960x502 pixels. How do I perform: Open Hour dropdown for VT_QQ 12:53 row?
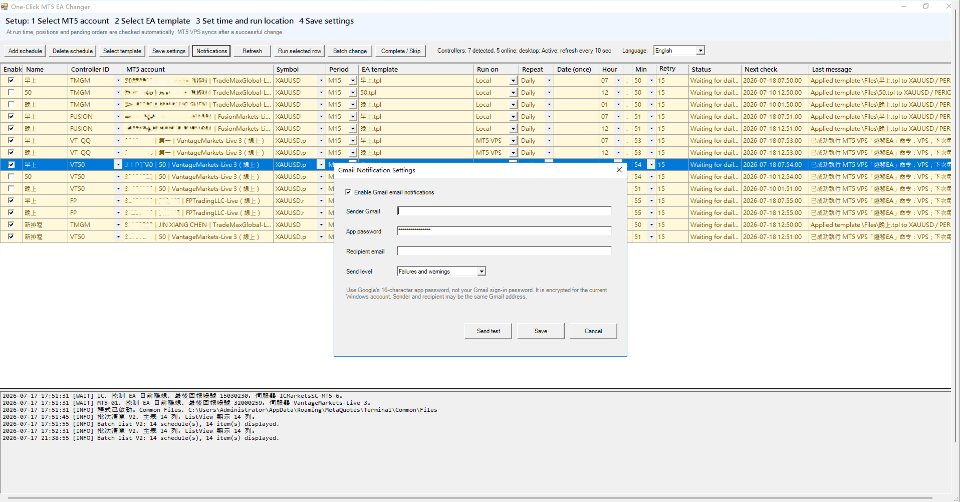click(x=618, y=152)
